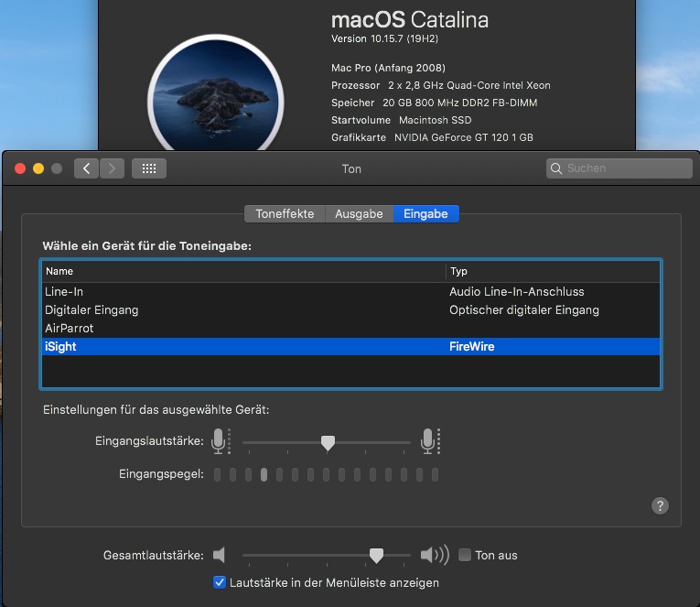
Task: Click the Audio Line-In-Anschluss type cell
Action: pos(516,292)
